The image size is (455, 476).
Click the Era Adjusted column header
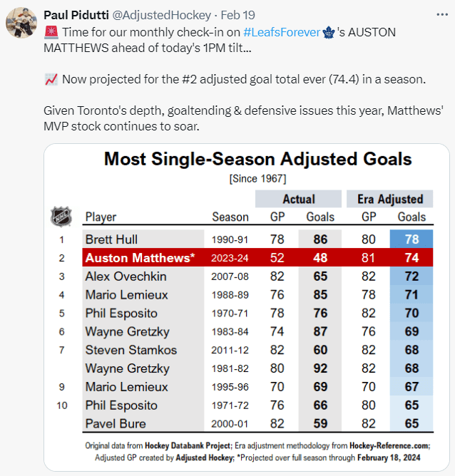click(389, 199)
